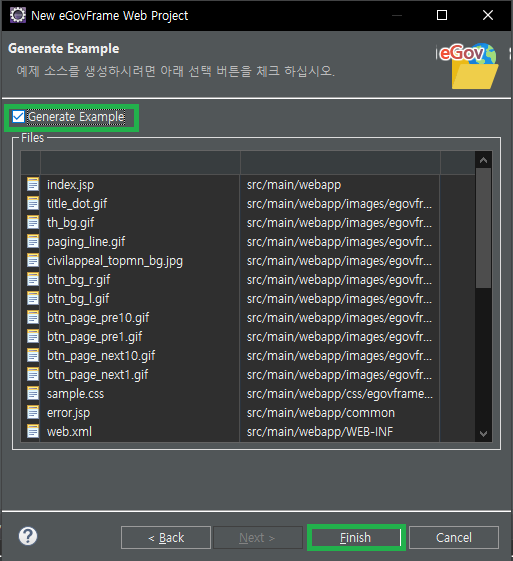Screen dimensions: 513x561
Task: Click the src/main/webapp path of index.jsp
Action: pos(294,185)
